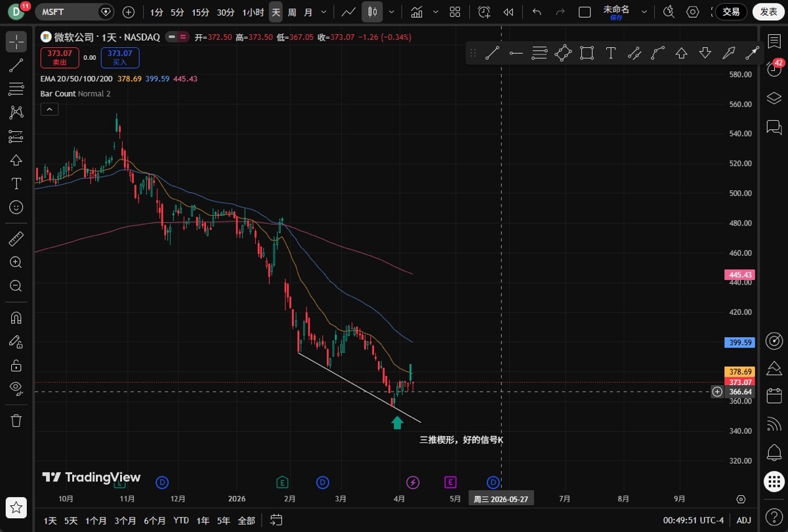Select the Text tool in left toolbar
Screen dimensions: 788x532
click(16, 183)
